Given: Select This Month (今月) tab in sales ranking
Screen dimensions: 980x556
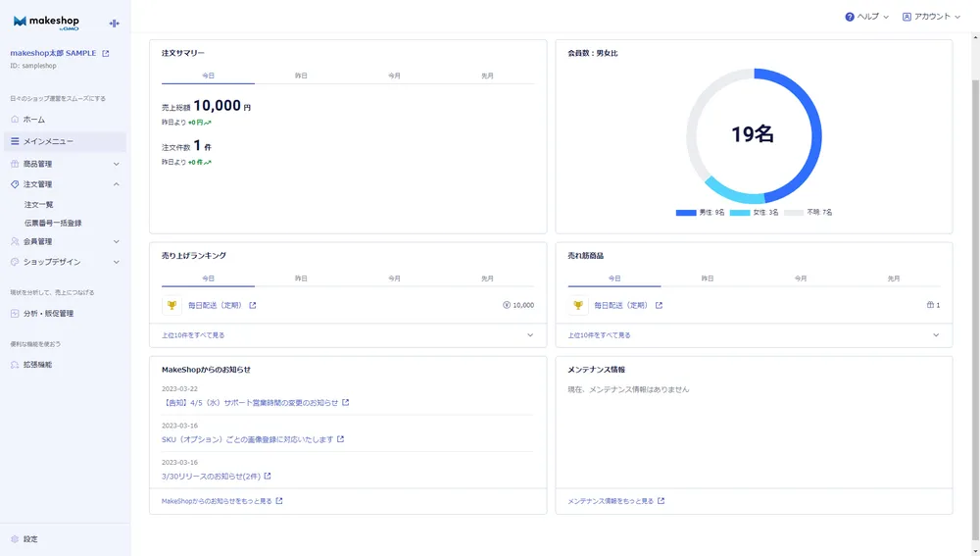Looking at the screenshot, I should 394,278.
